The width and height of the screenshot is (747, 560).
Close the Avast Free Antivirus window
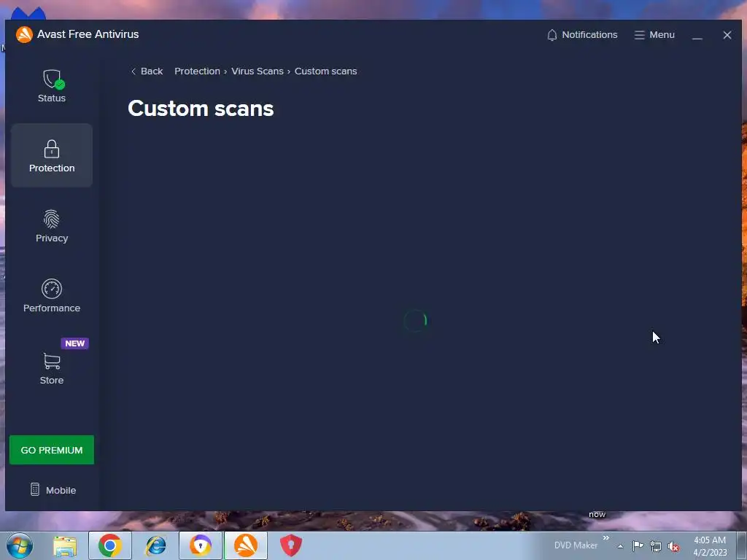pyautogui.click(x=727, y=35)
